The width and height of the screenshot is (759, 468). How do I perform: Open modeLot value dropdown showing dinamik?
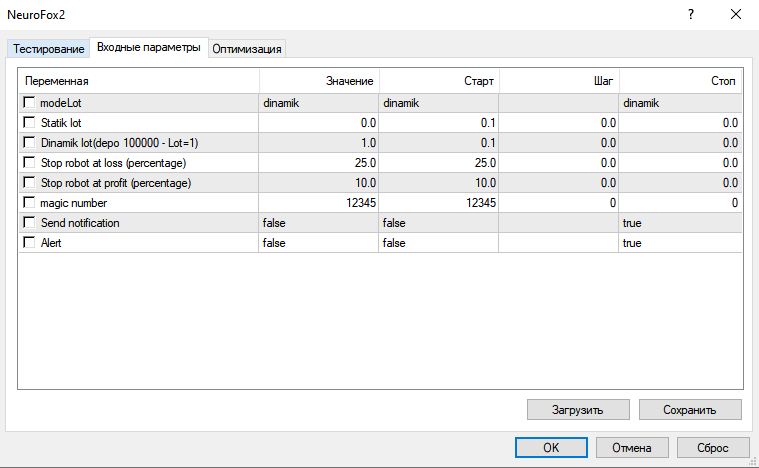pos(319,103)
